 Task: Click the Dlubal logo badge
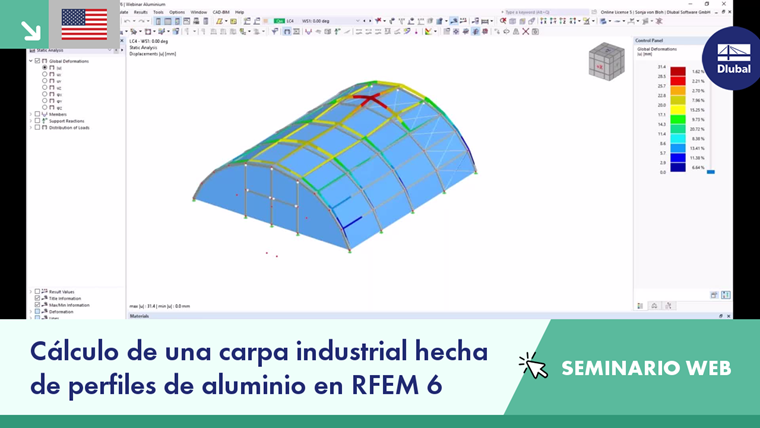coord(733,58)
